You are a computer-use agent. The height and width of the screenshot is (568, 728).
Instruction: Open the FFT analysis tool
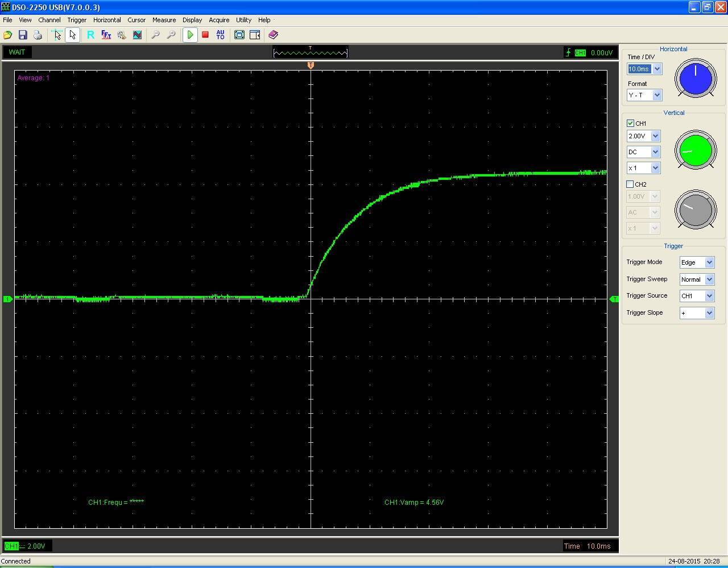click(x=106, y=35)
